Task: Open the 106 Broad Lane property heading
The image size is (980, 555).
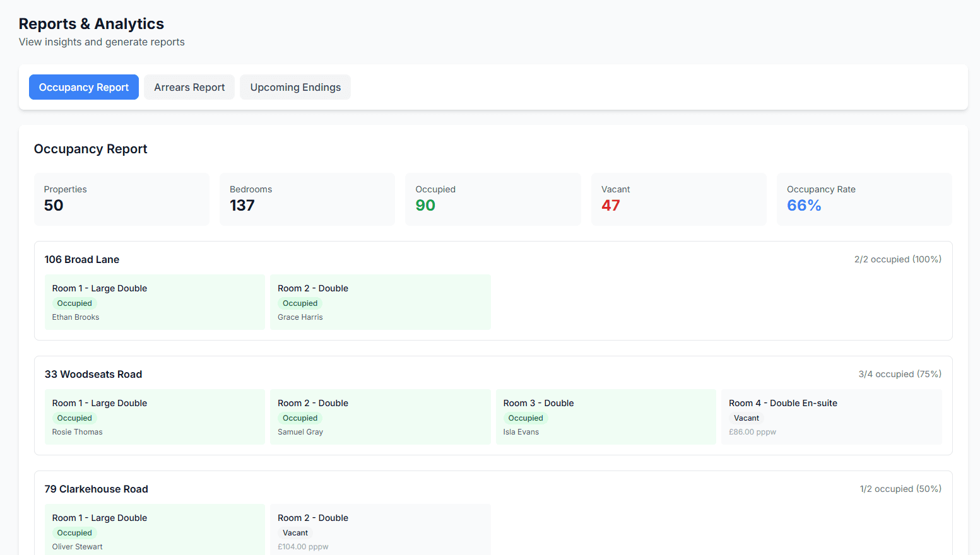Action: (x=82, y=259)
